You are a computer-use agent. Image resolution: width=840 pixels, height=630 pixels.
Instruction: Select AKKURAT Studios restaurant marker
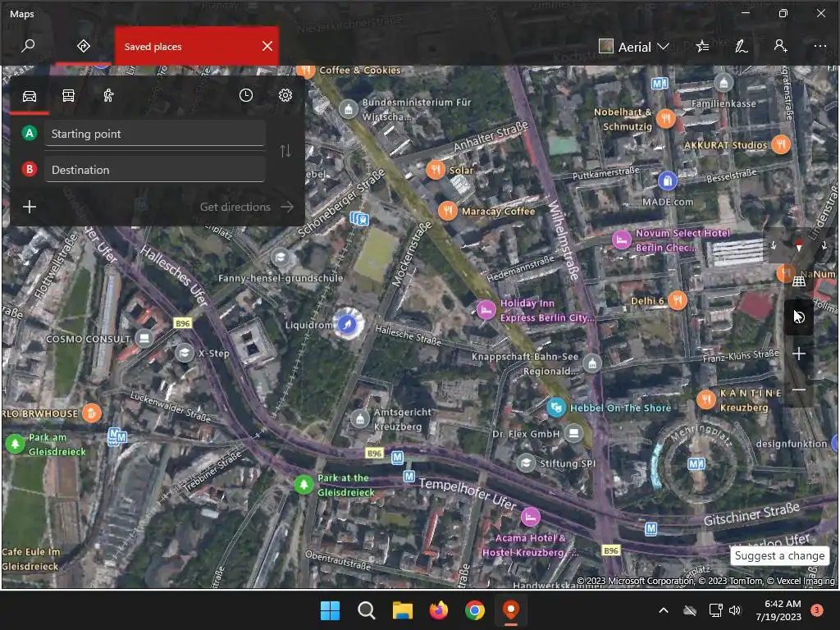click(x=781, y=144)
